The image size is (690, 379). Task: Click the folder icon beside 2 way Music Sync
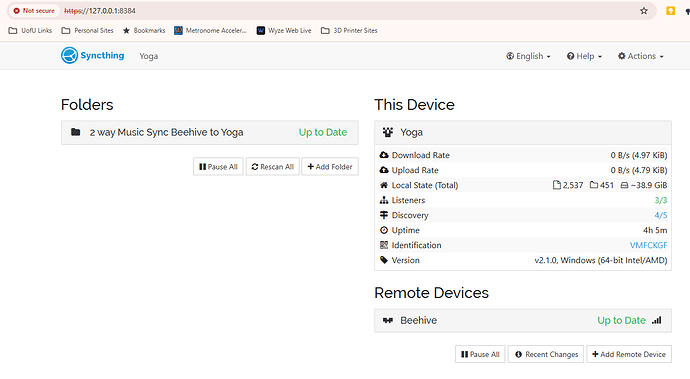(76, 132)
